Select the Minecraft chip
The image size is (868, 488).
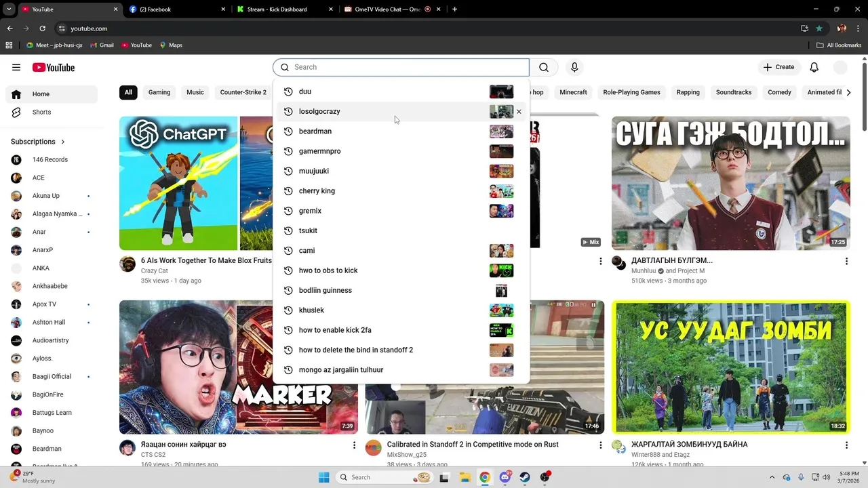[573, 92]
